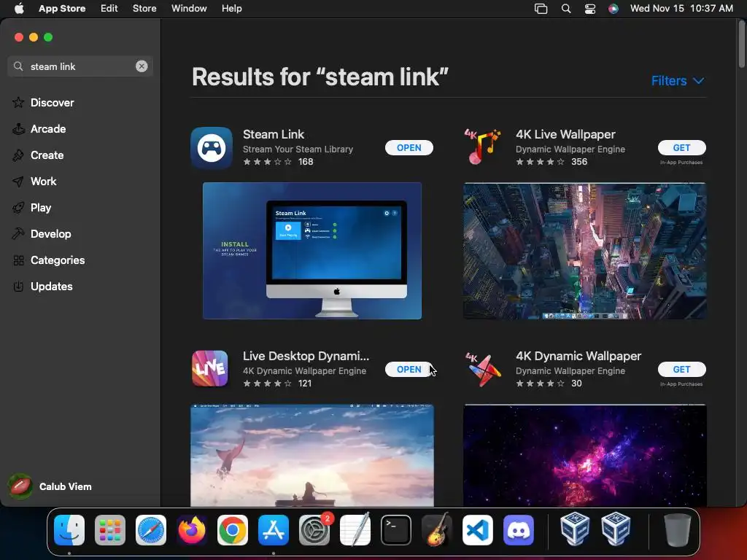This screenshot has height=560, width=747.
Task: Go to Arcade in the sidebar
Action: tap(48, 128)
